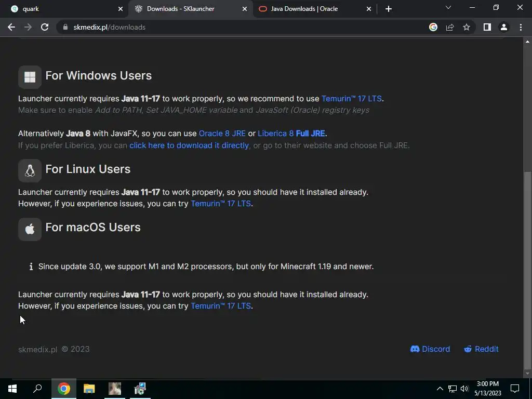Open the Windows Start menu
The height and width of the screenshot is (399, 532).
pos(12,389)
